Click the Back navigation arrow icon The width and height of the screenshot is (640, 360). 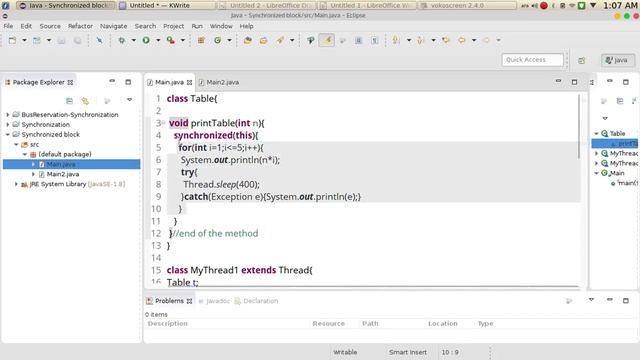462,40
